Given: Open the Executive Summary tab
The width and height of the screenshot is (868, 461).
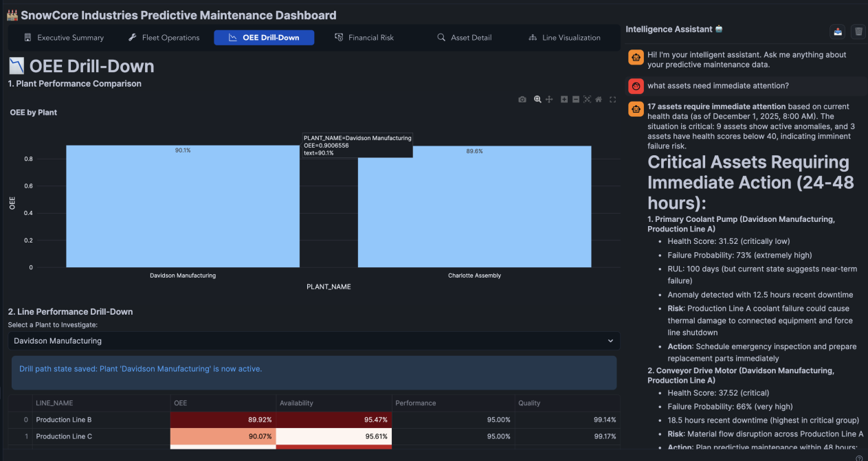Looking at the screenshot, I should coord(63,38).
